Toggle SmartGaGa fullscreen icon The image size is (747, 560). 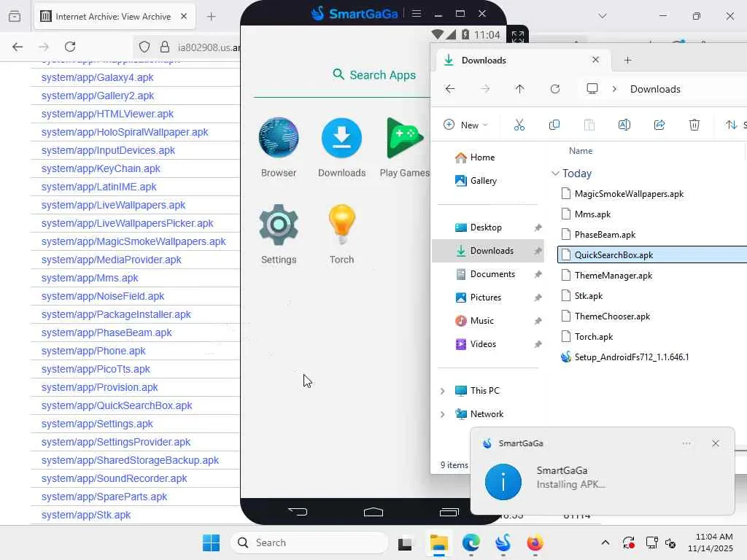517,36
